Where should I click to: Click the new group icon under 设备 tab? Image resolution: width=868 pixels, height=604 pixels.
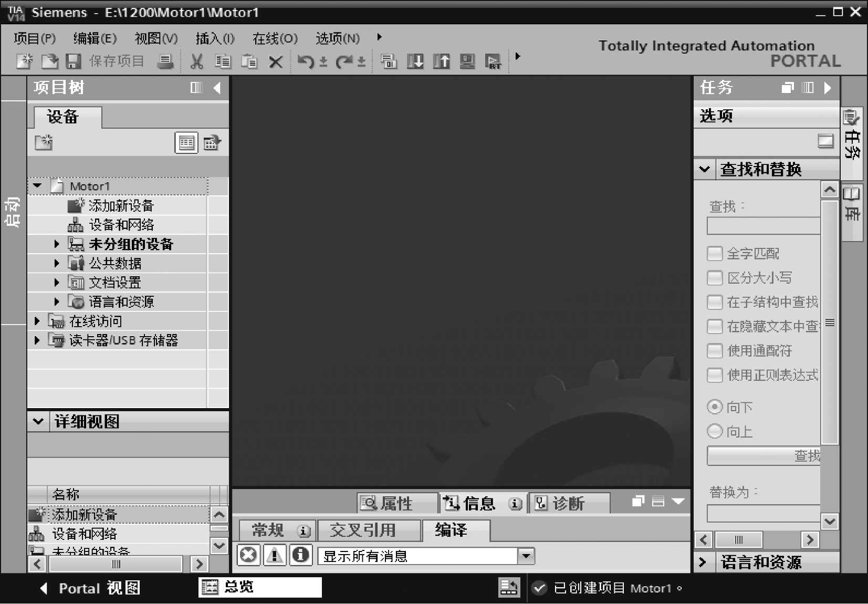pyautogui.click(x=44, y=142)
